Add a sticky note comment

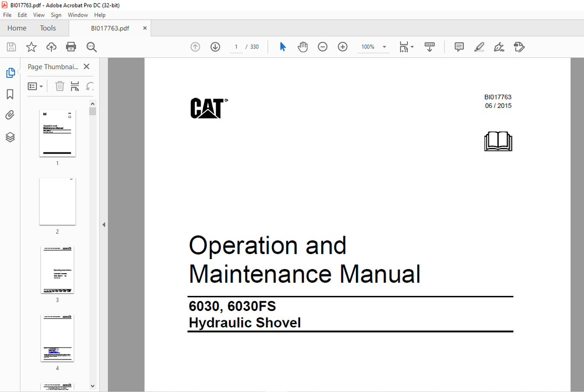pyautogui.click(x=459, y=47)
